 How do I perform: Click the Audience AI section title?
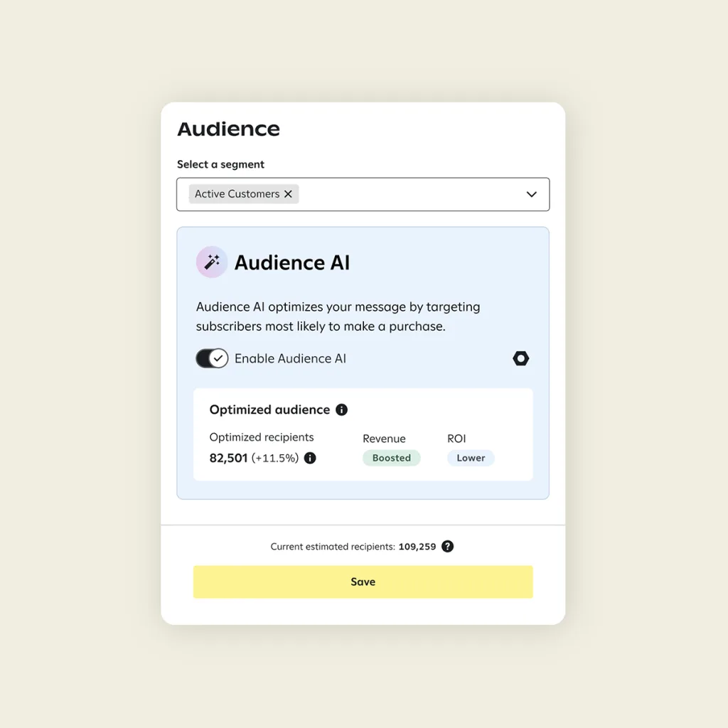pos(292,262)
